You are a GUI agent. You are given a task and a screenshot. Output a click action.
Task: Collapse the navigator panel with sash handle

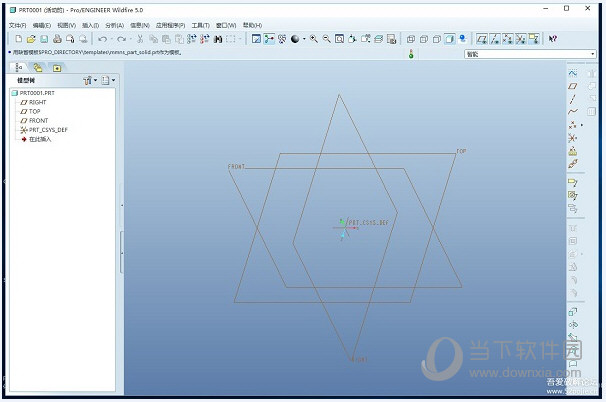(122, 253)
